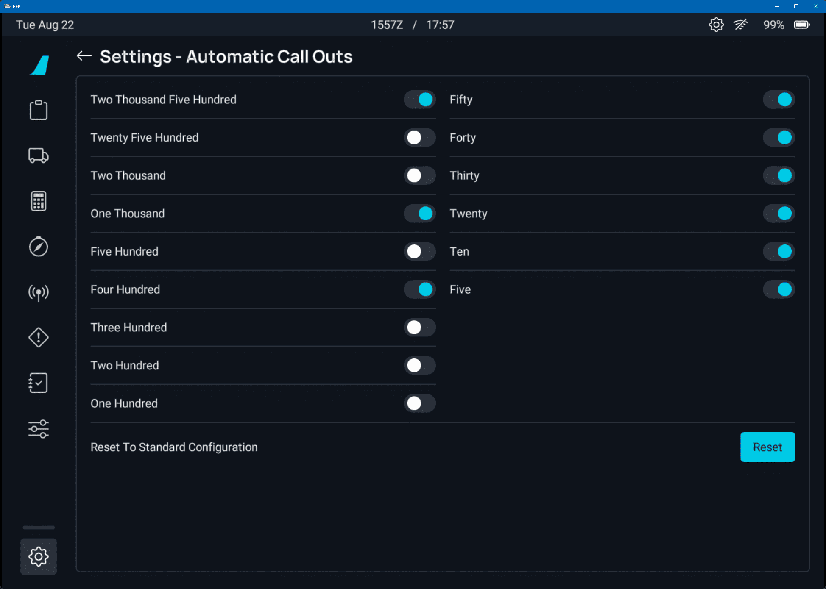Open the truck ground services icon
Image resolution: width=826 pixels, height=589 pixels.
38,155
